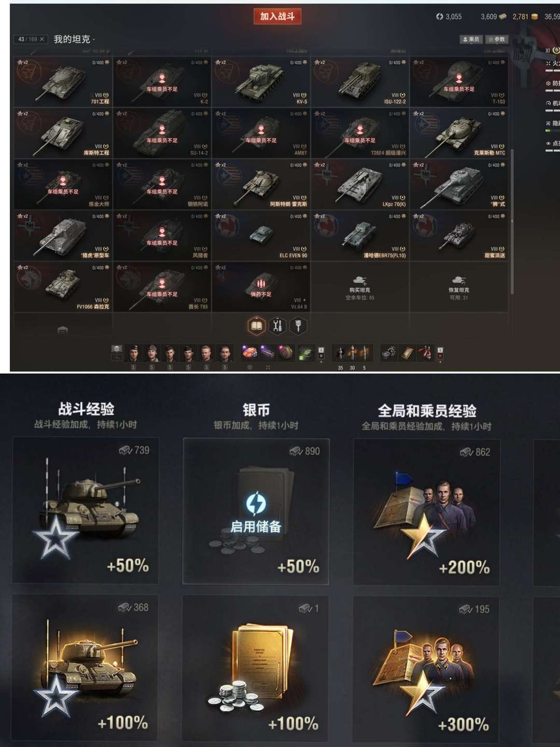Select the first crew member portrait
The height and width of the screenshot is (747, 560).
coord(133,353)
